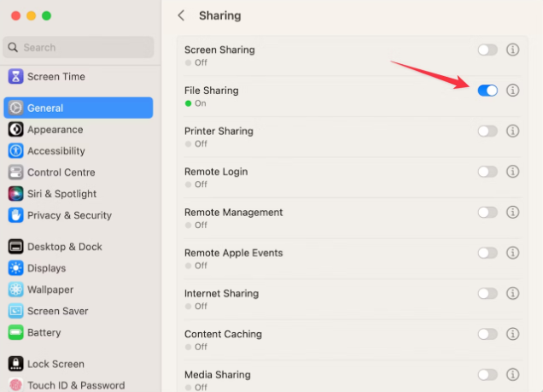The image size is (543, 392).
Task: Enable the Printer Sharing switch
Action: (488, 131)
